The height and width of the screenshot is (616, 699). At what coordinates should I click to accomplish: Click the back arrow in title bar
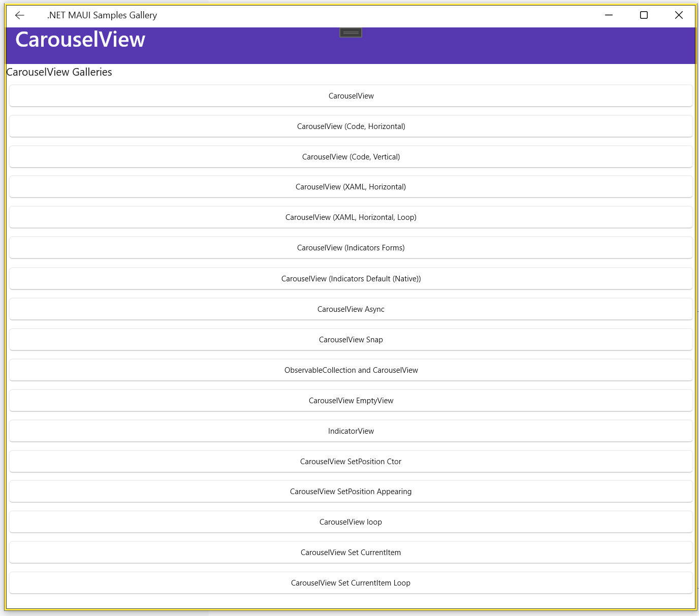pyautogui.click(x=20, y=15)
